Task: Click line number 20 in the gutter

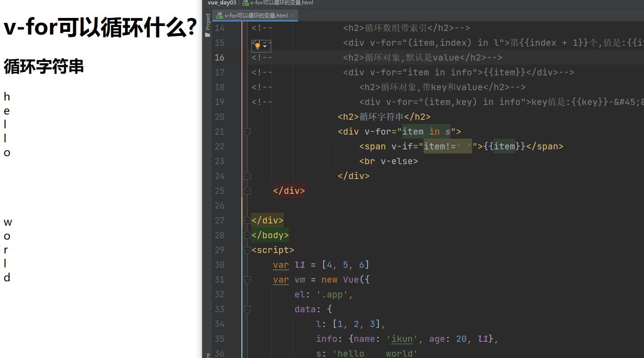Action: [x=219, y=117]
